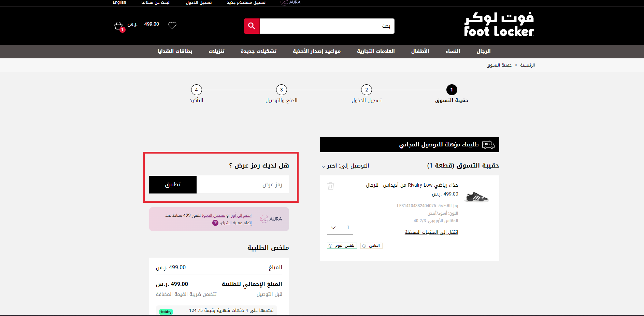The width and height of the screenshot is (644, 316).
Task: Click the ملخص الطلبية order summary heading
Action: [x=268, y=247]
